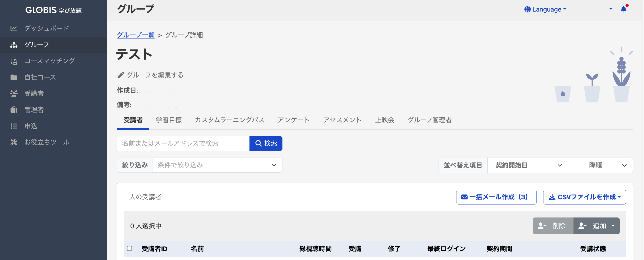This screenshot has width=644, height=260.
Task: Click the 管理者 briefcase icon
Action: [x=14, y=110]
